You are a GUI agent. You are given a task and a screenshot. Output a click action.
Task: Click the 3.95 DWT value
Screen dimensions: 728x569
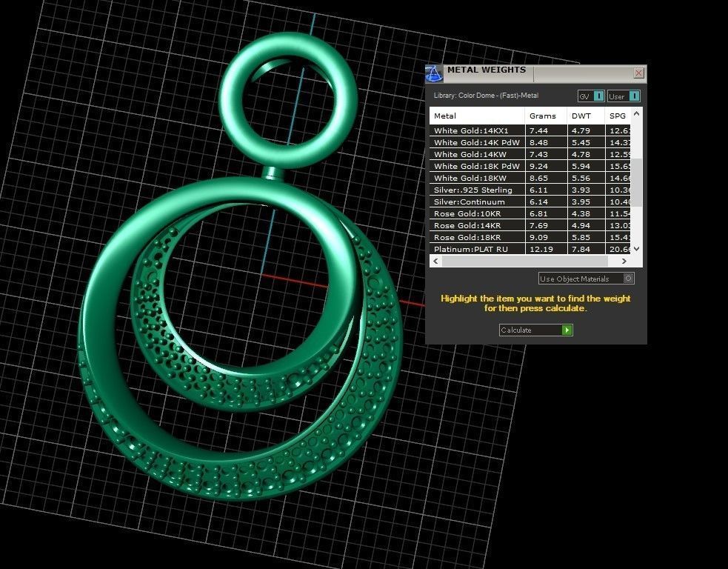click(x=581, y=202)
